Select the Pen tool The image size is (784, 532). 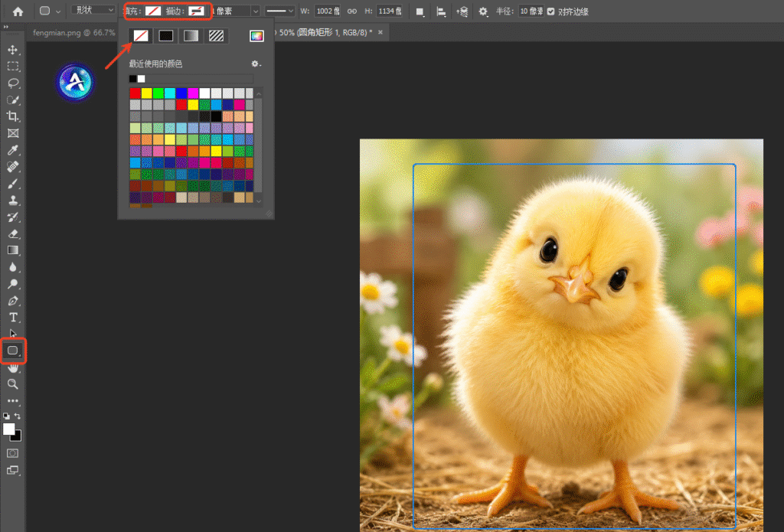[13, 301]
